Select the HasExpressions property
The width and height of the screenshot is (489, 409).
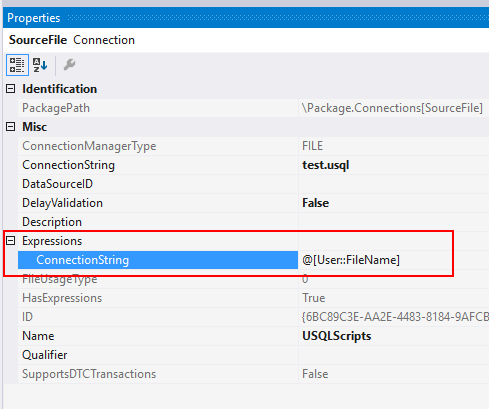coord(62,298)
